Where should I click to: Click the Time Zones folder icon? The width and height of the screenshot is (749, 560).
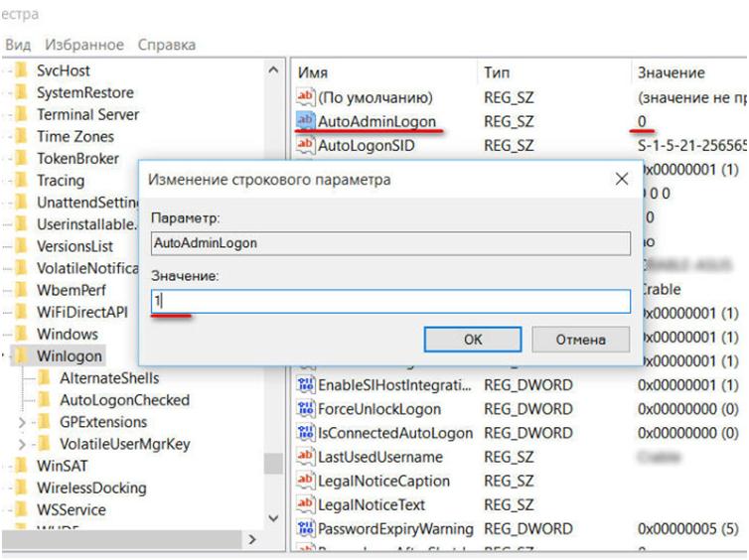[x=21, y=136]
